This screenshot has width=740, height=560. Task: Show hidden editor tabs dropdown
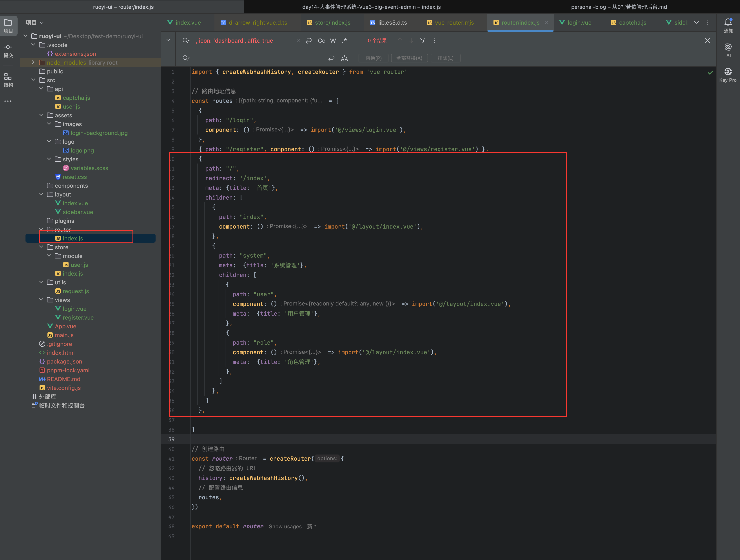pyautogui.click(x=696, y=22)
